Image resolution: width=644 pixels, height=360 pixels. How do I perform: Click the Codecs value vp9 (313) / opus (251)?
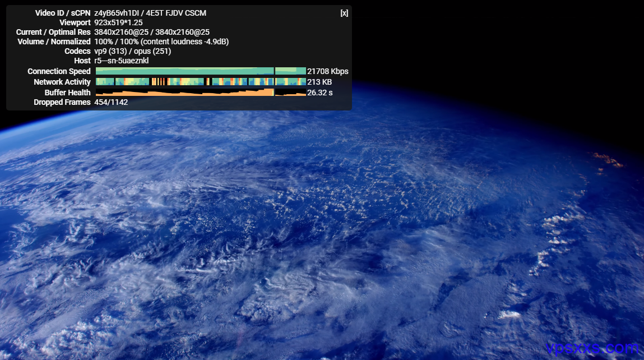(x=133, y=51)
